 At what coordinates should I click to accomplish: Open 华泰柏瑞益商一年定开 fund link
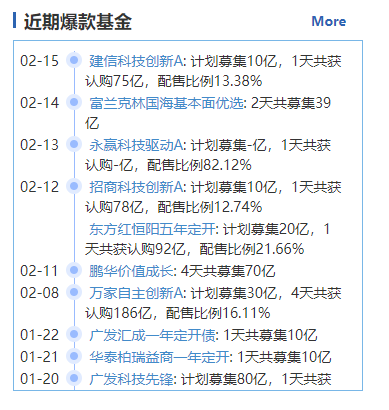coord(159,357)
